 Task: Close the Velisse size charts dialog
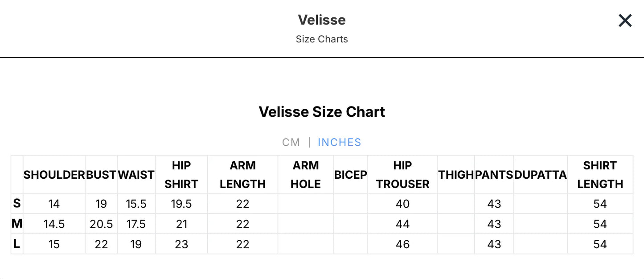point(625,21)
